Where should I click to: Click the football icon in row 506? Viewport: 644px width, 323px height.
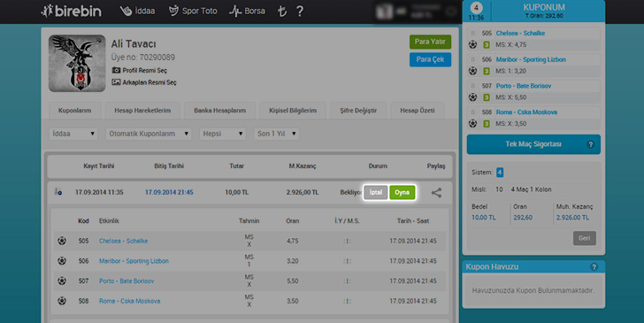[62, 261]
